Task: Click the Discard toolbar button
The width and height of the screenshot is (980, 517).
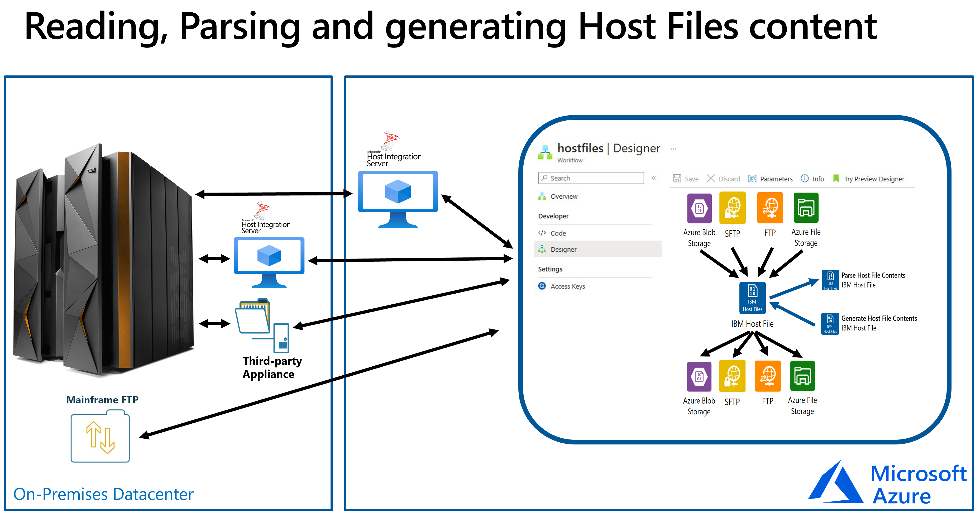Action: (723, 178)
